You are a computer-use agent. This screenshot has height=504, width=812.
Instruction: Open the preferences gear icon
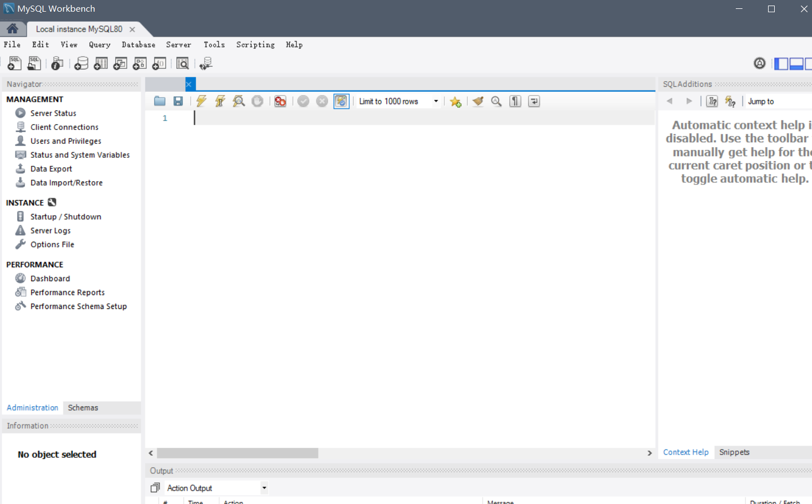(760, 63)
